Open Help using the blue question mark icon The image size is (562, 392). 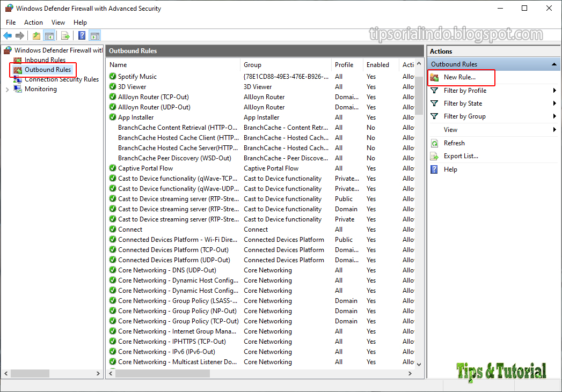pos(80,35)
